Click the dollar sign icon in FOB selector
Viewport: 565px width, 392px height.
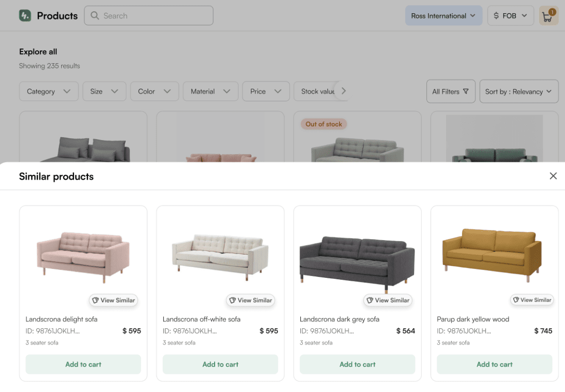(x=497, y=15)
